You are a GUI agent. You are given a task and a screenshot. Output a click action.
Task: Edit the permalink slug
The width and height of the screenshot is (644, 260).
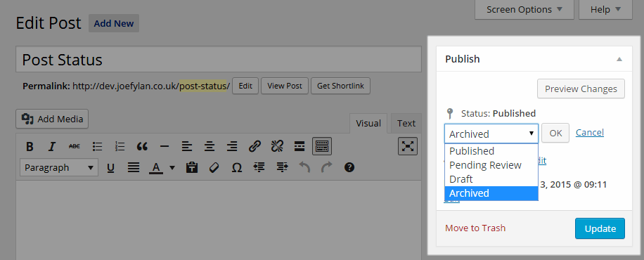[x=245, y=86]
